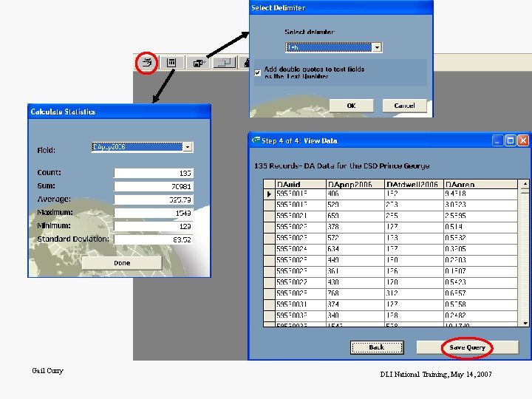The height and width of the screenshot is (399, 532).
Task: Click Cancel in the Select Delimiter dialog
Action: tap(404, 106)
